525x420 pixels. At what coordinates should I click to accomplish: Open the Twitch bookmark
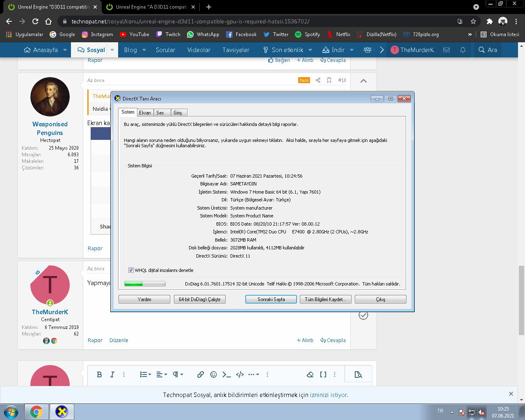pos(168,34)
